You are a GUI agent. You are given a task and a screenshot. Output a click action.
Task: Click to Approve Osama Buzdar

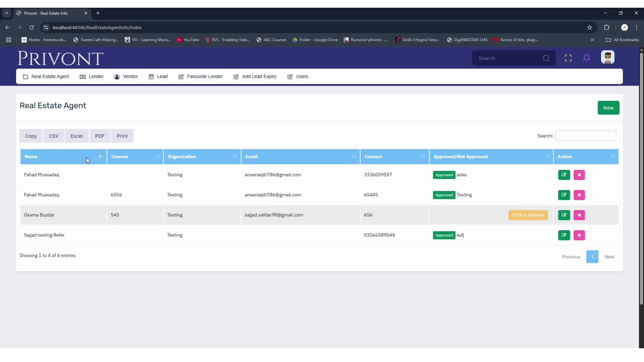coord(528,215)
